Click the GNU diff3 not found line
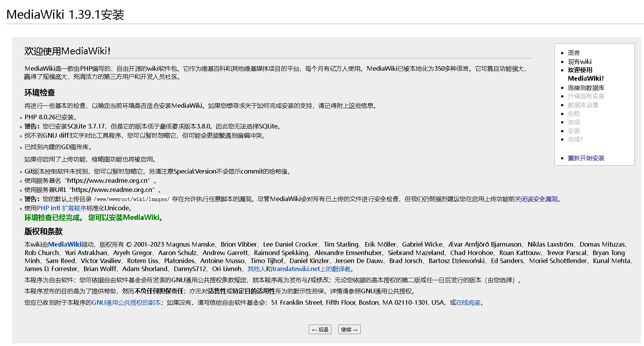644x346 pixels. [x=145, y=135]
